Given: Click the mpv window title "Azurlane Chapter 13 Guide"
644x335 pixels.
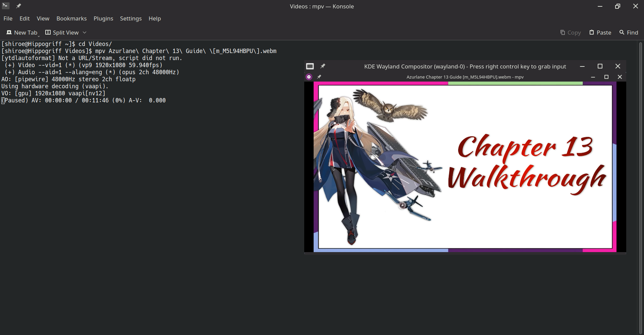Looking at the screenshot, I should tap(465, 77).
